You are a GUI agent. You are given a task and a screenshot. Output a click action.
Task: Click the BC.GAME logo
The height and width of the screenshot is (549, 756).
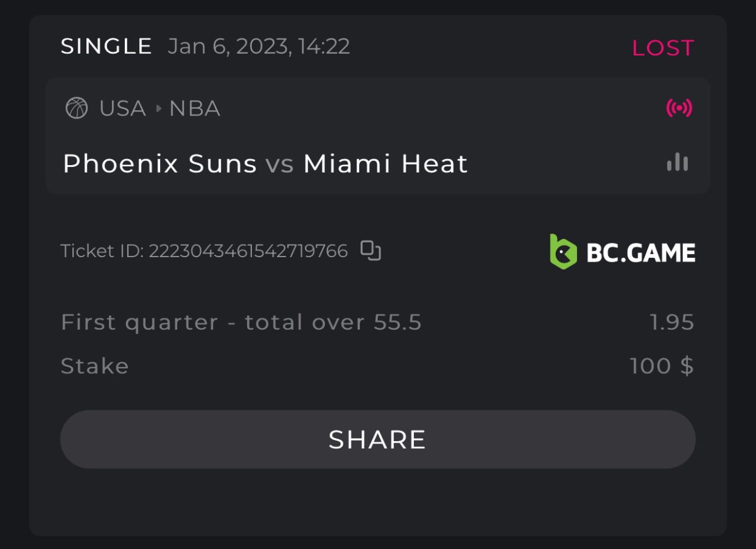(622, 251)
